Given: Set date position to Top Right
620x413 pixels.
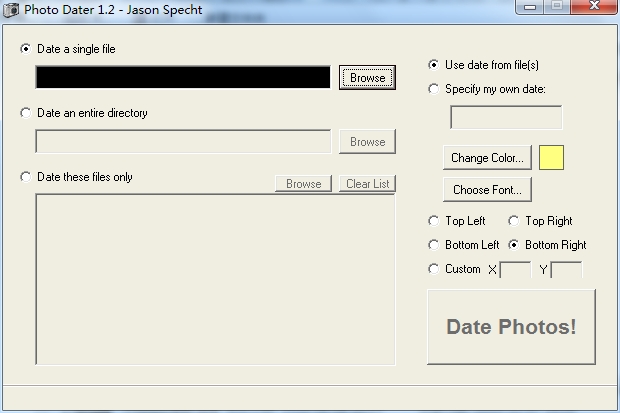Looking at the screenshot, I should (x=514, y=221).
